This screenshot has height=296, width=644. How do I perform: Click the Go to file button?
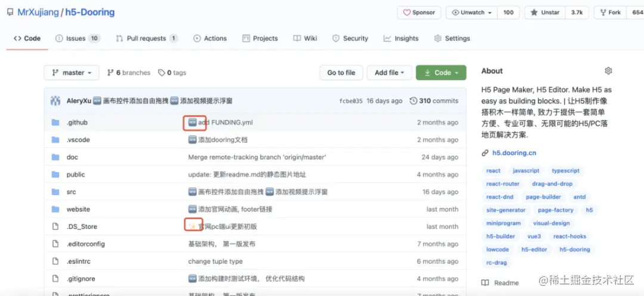341,73
